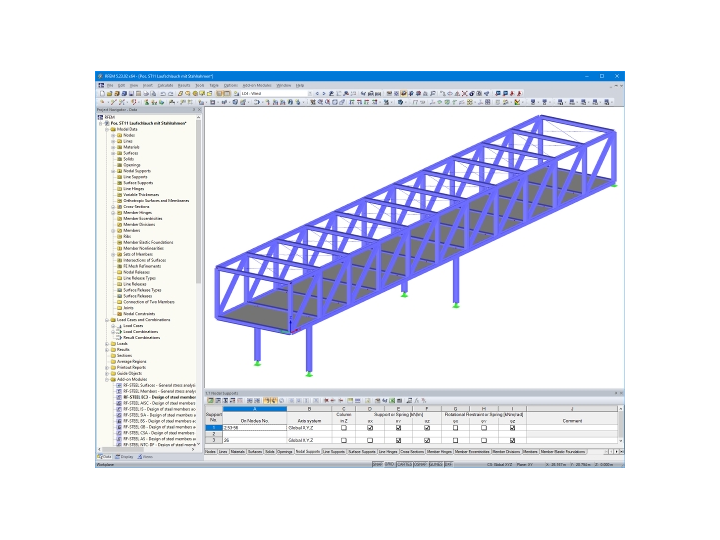The width and height of the screenshot is (720, 540).
Task: Switch to the Materials table tab
Action: (237, 452)
